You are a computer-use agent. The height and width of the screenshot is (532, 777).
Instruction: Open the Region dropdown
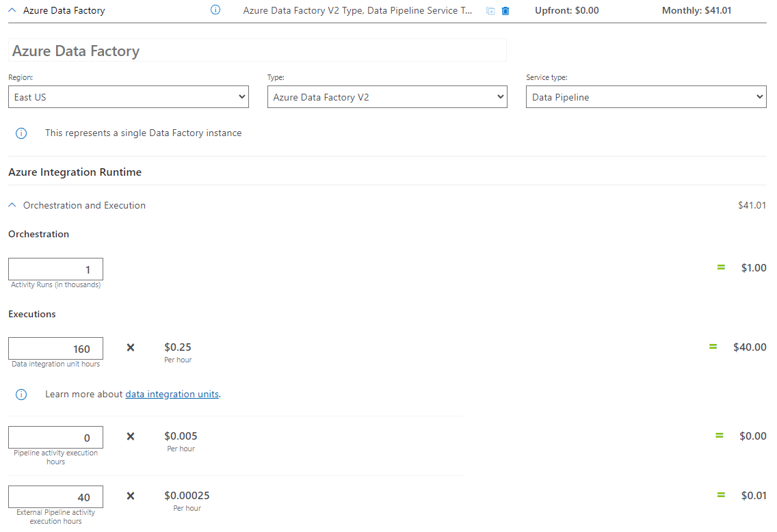coord(128,96)
